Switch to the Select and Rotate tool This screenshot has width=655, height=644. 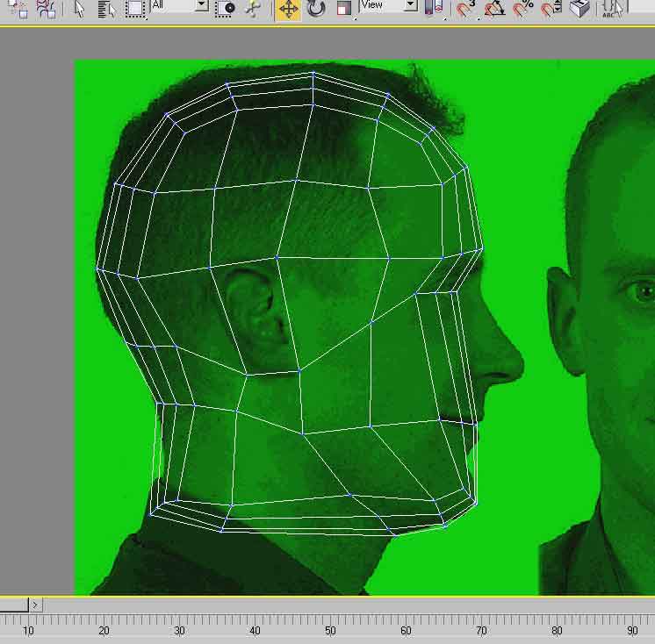tap(316, 9)
